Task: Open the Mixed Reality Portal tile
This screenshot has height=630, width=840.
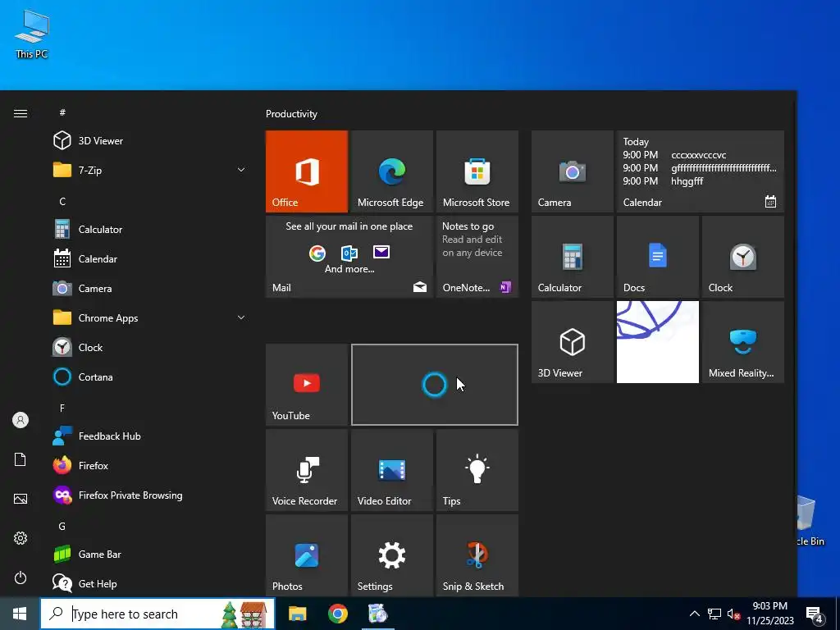Action: click(x=742, y=342)
